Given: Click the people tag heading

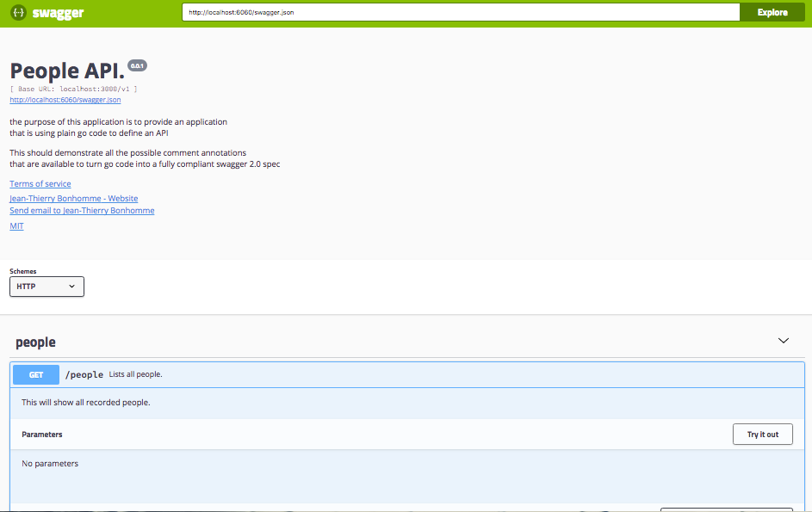Looking at the screenshot, I should pyautogui.click(x=35, y=342).
